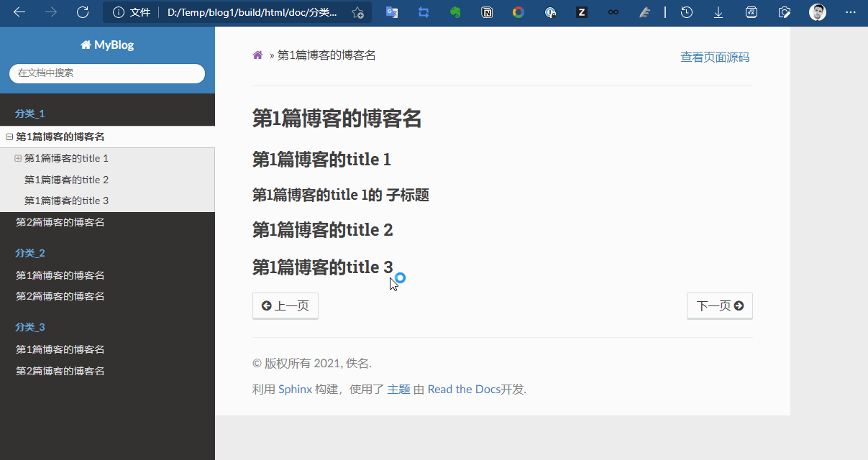Open 第2篇博客的博客名 under 分类_1
This screenshot has height=460, width=868.
click(x=60, y=224)
